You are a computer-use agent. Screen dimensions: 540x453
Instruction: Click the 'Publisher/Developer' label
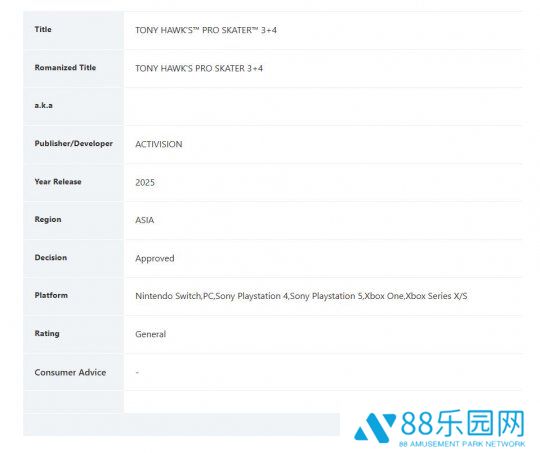coord(74,144)
